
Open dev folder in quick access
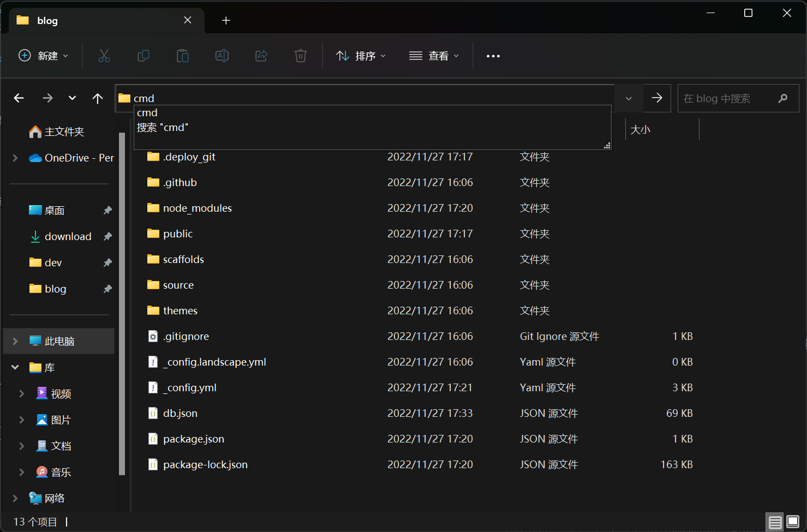(53, 262)
